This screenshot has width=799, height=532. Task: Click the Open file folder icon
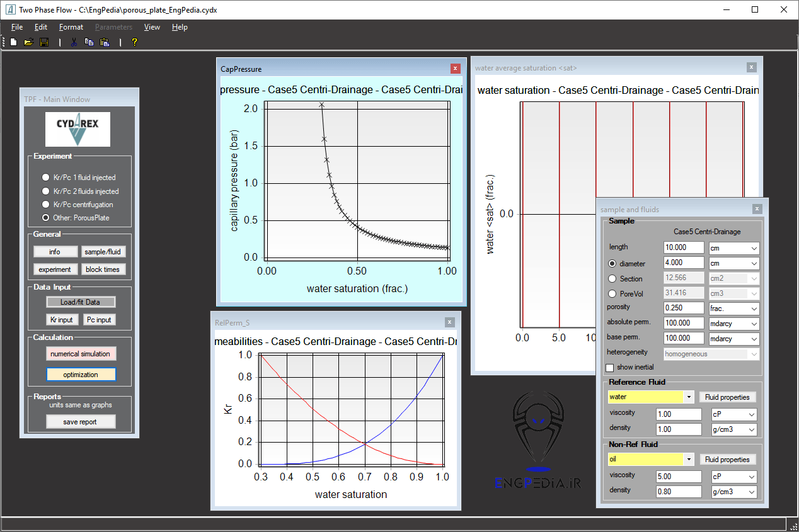[x=28, y=42]
